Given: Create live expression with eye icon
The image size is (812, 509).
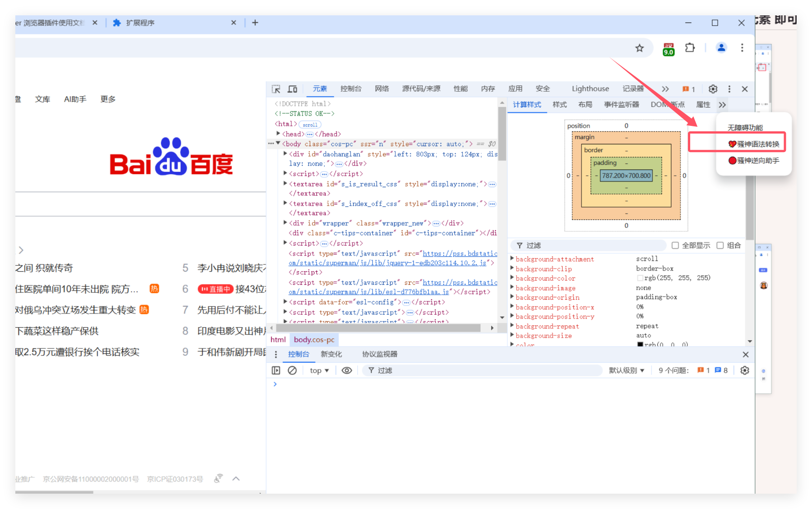Looking at the screenshot, I should click(346, 370).
